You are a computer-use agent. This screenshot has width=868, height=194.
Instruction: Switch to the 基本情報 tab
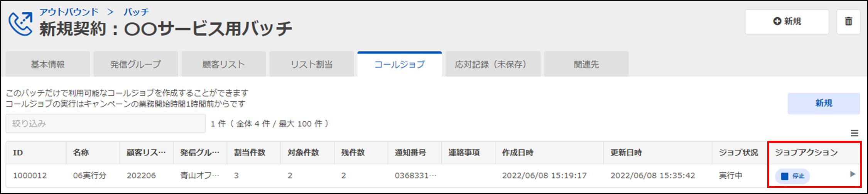pos(48,64)
